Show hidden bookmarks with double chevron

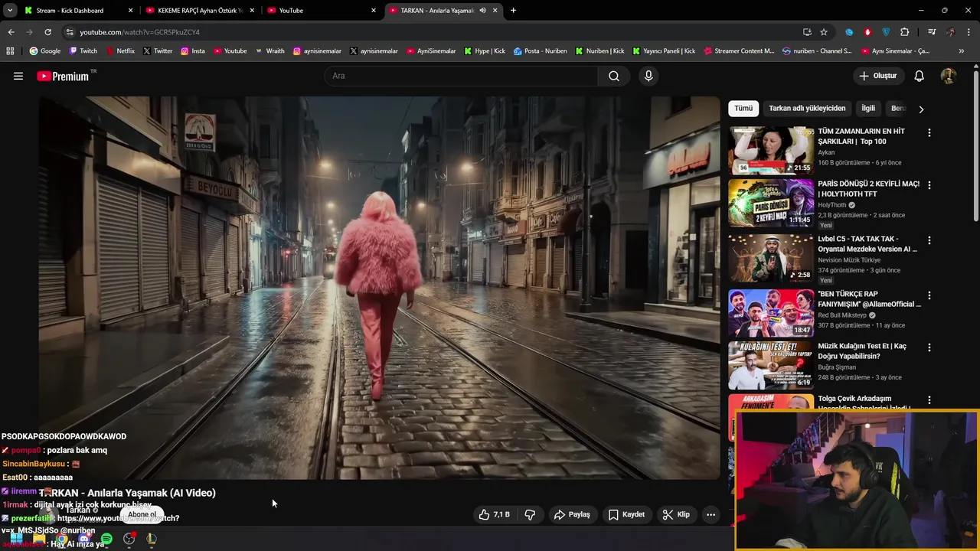point(962,51)
